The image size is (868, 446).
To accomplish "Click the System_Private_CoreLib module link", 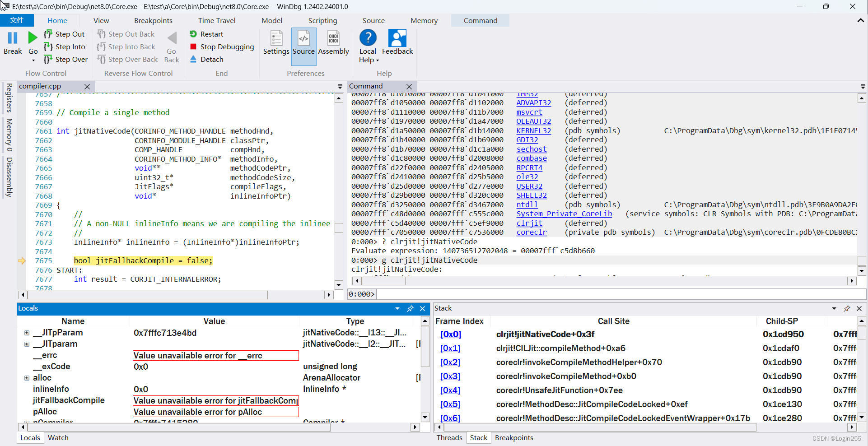I will point(564,214).
